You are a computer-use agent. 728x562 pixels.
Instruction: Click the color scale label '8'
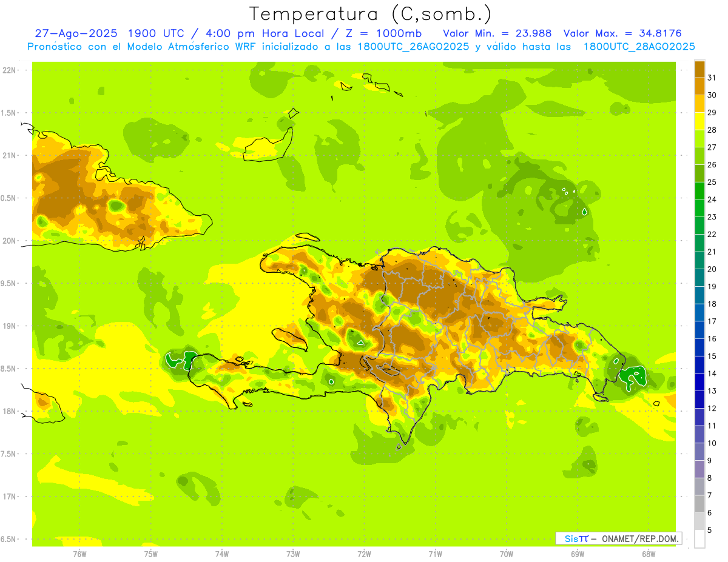coord(710,478)
